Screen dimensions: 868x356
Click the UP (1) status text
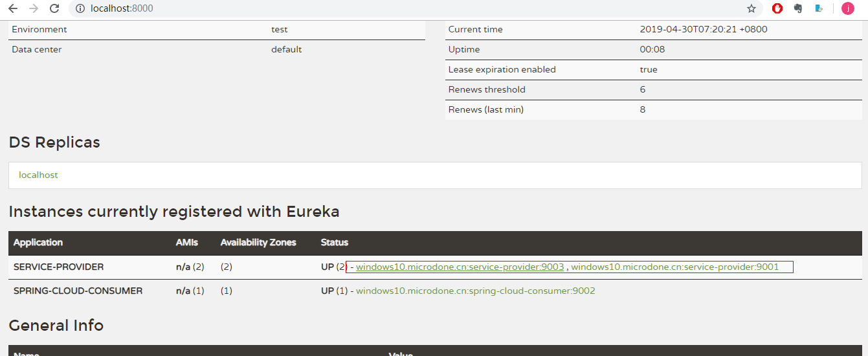335,291
